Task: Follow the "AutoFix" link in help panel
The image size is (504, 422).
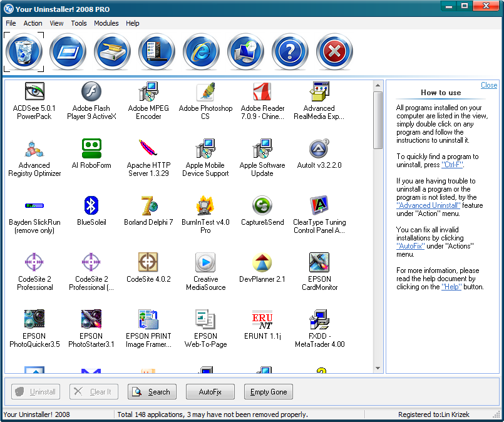Action: tap(411, 246)
